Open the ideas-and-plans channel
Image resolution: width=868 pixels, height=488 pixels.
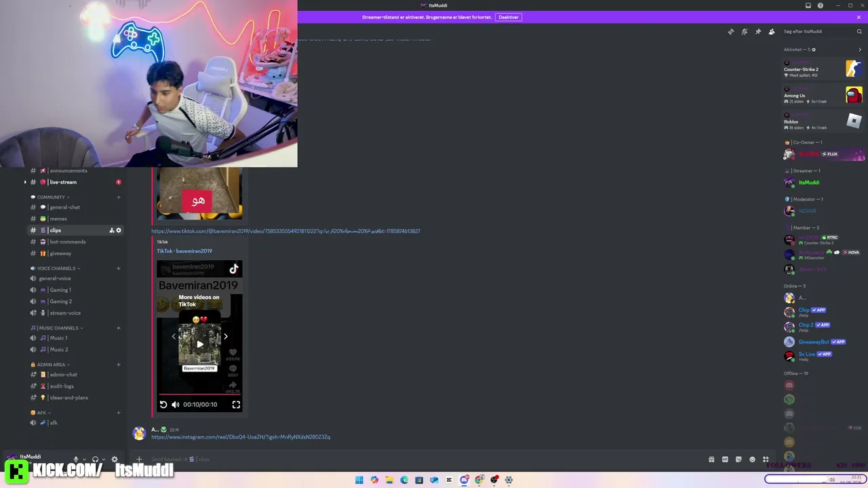(x=75, y=398)
